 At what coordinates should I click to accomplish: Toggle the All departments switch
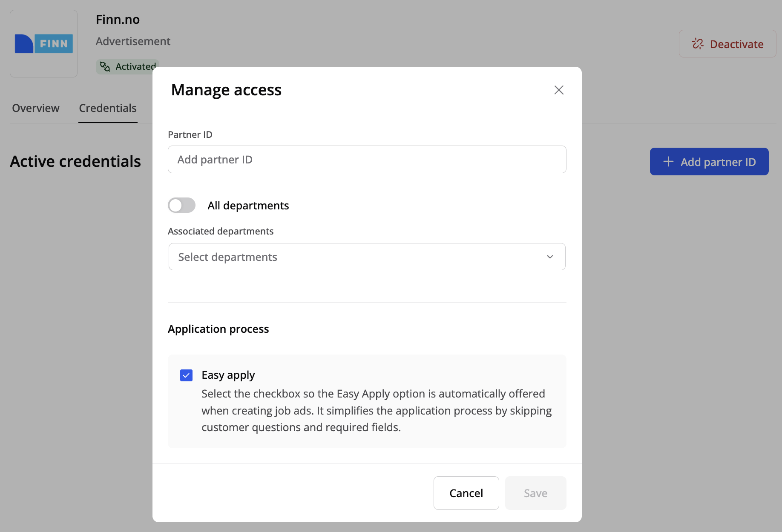[x=182, y=205]
